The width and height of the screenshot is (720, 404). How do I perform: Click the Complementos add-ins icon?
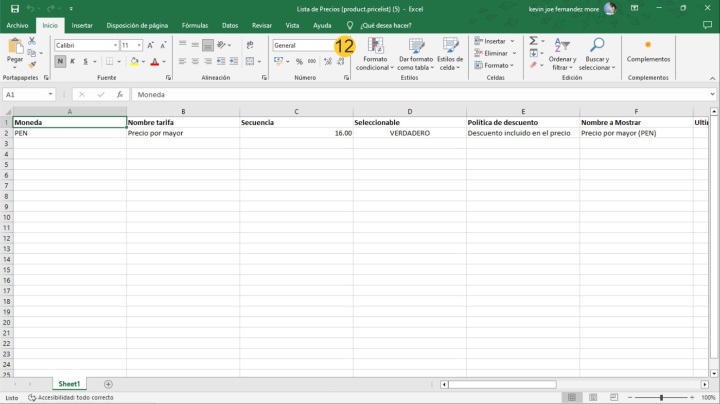[x=648, y=48]
